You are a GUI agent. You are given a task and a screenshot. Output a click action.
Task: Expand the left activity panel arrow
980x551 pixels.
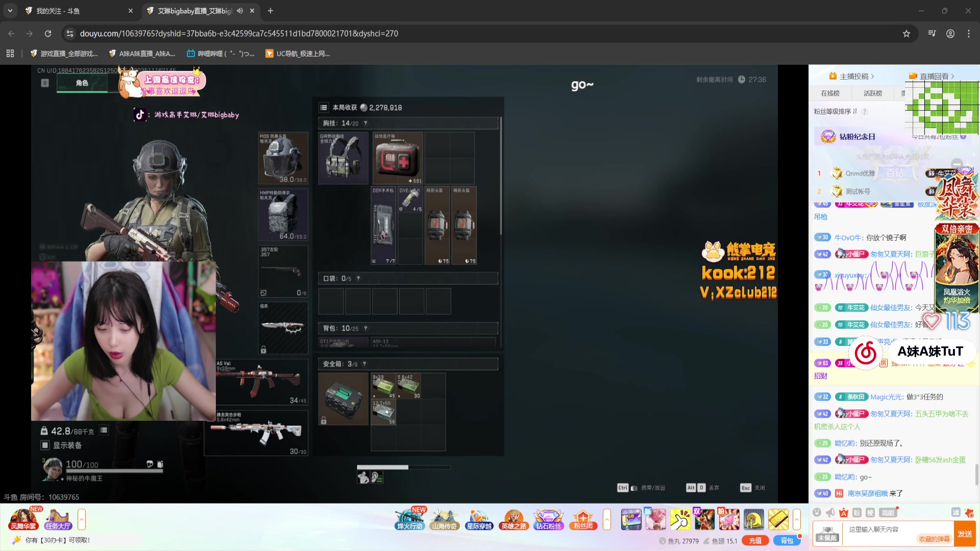click(82, 519)
